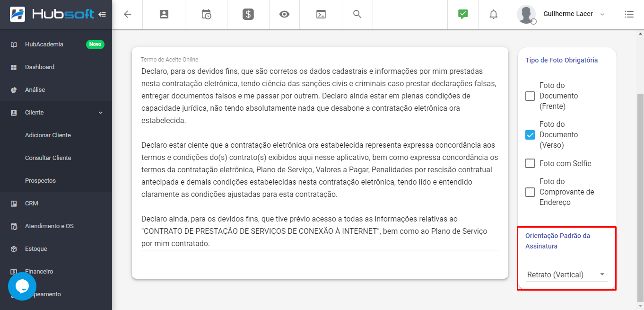Check Foto do Documento (Frente)
This screenshot has width=644, height=310.
pyautogui.click(x=530, y=96)
